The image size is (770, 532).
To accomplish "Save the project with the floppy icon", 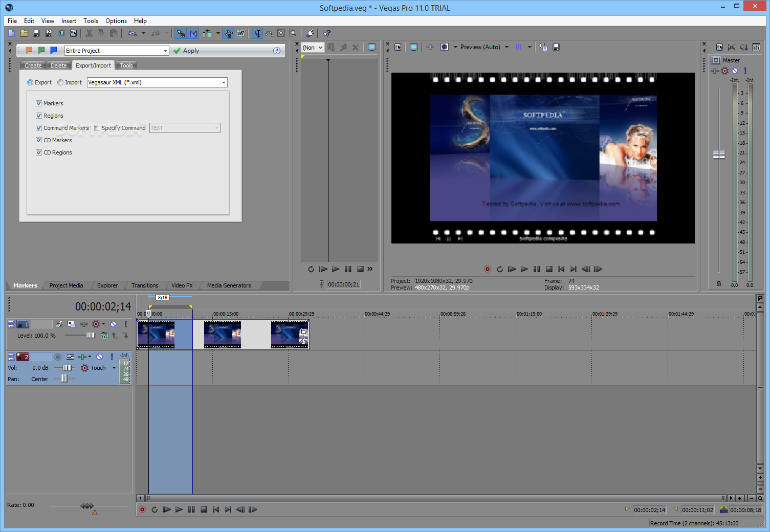I will click(x=36, y=33).
